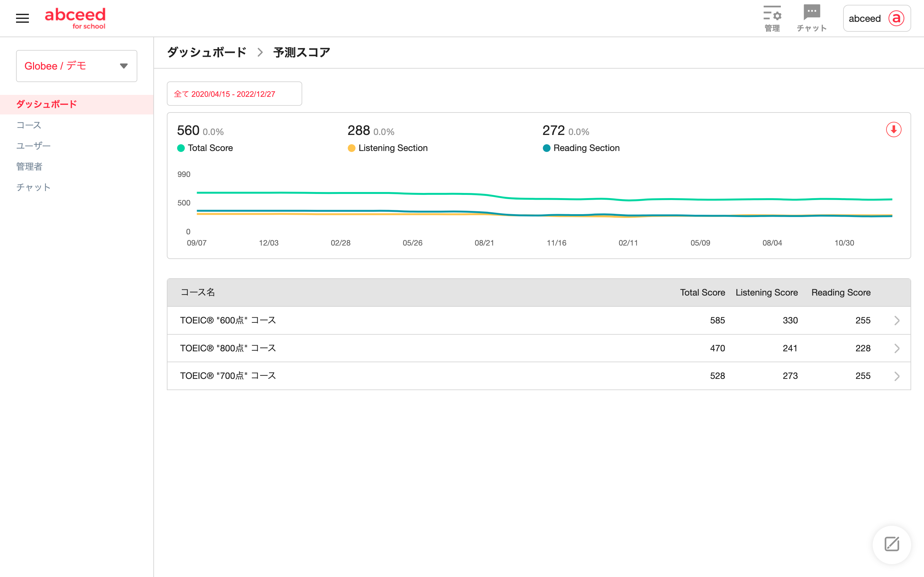The height and width of the screenshot is (577, 924).
Task: Click the abceed for school logo
Action: (75, 18)
